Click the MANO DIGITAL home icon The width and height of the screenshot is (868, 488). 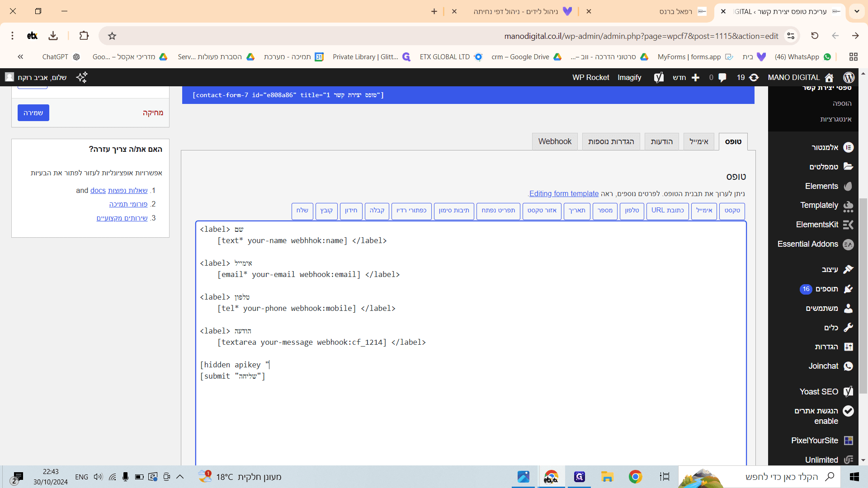(829, 77)
